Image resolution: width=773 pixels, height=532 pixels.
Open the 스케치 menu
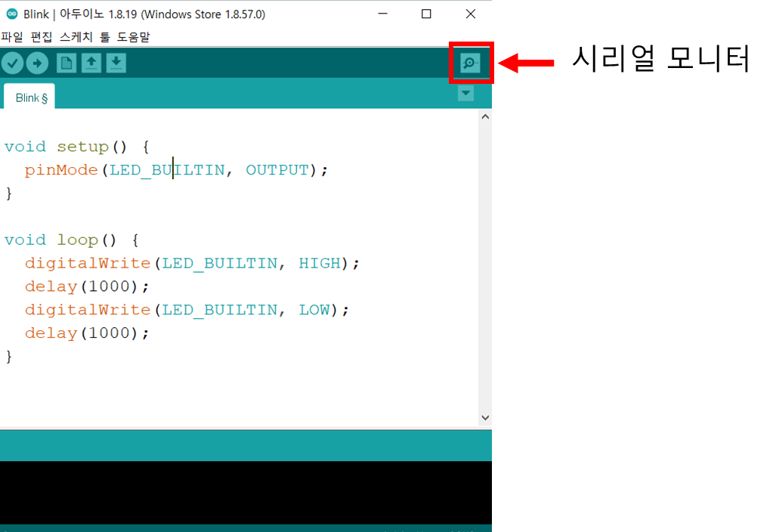(76, 37)
